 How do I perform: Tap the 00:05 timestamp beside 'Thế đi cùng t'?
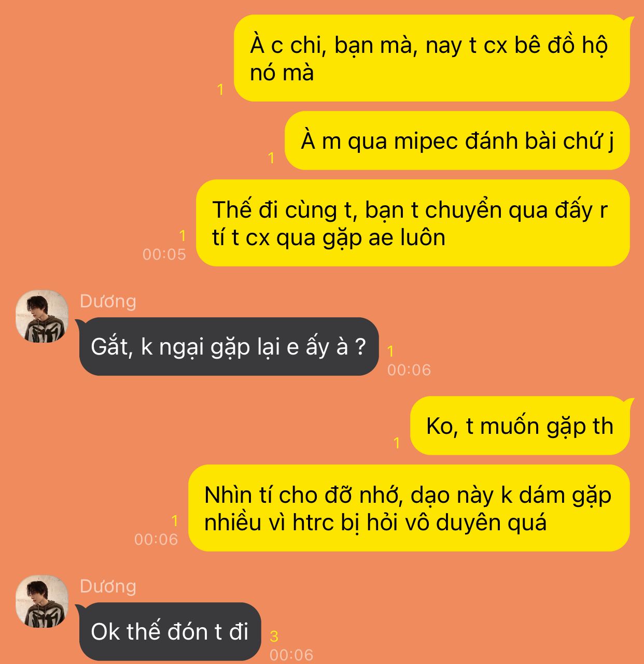point(164,254)
